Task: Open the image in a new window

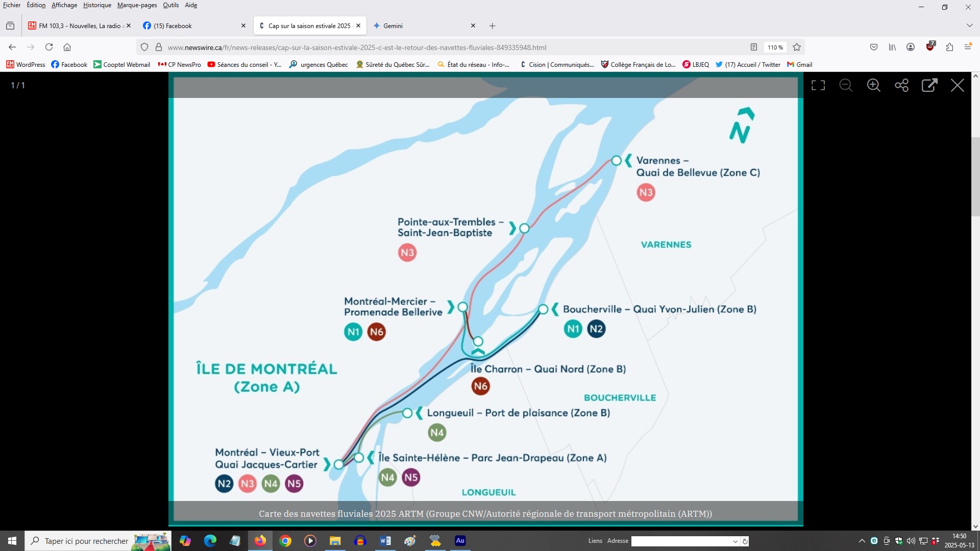Action: pos(929,85)
